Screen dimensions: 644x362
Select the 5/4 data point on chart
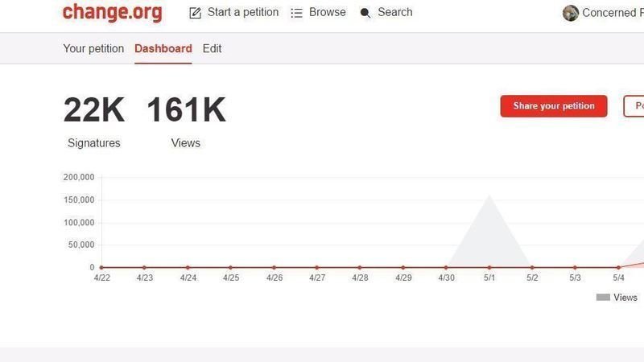click(x=618, y=267)
